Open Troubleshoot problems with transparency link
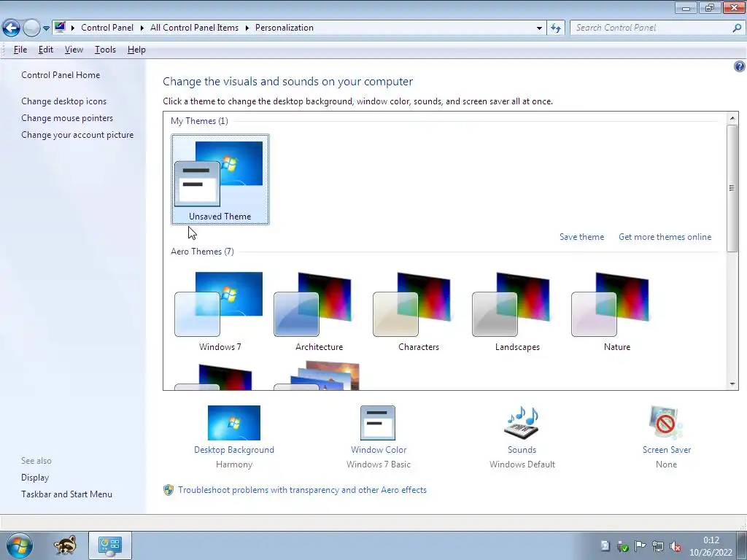 [x=303, y=490]
